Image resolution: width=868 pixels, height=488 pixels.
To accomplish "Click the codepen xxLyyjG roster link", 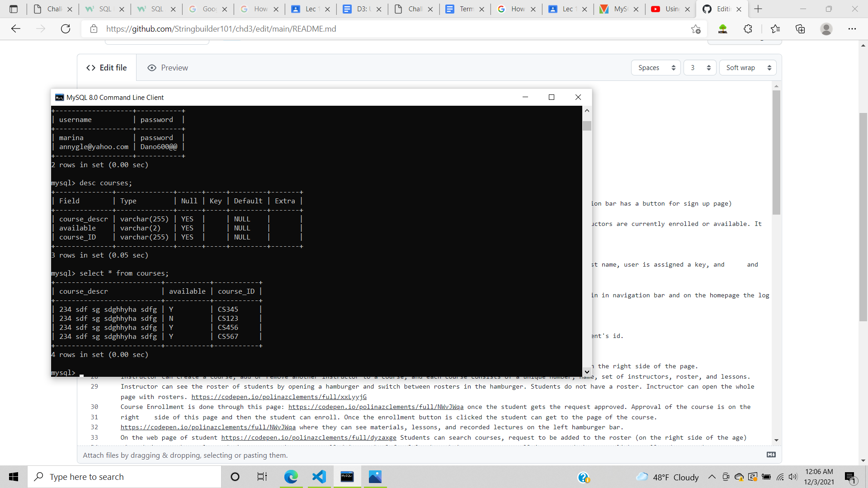I will (279, 397).
